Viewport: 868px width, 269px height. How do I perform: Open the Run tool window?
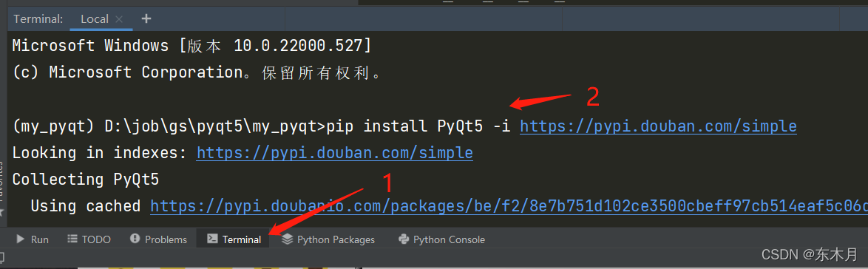[x=33, y=239]
